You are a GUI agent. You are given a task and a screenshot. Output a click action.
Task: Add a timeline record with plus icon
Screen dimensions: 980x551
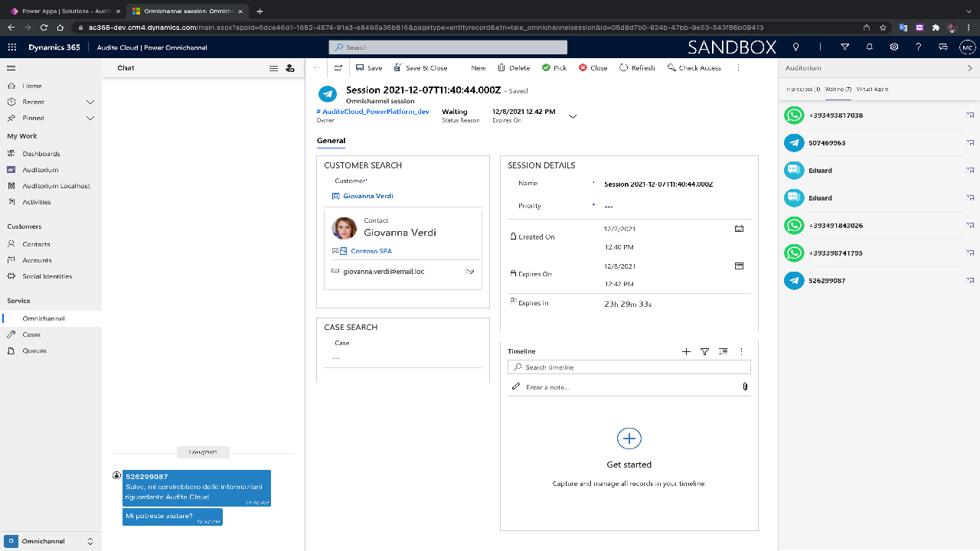pyautogui.click(x=686, y=352)
